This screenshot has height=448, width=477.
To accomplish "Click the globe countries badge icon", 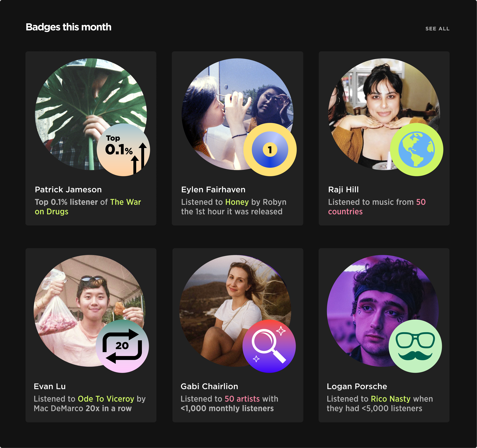I will click(416, 150).
